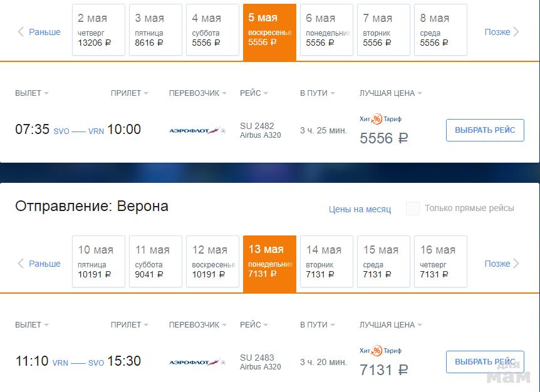This screenshot has height=392, width=540.
Task: Choose flight SU 2483 with select button
Action: 485,362
